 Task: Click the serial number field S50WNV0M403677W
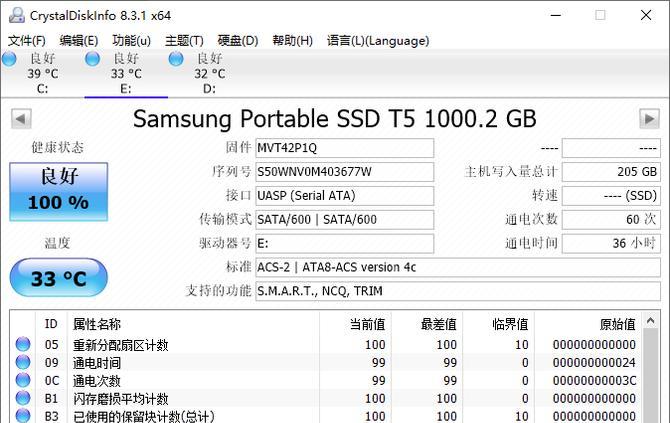point(344,172)
